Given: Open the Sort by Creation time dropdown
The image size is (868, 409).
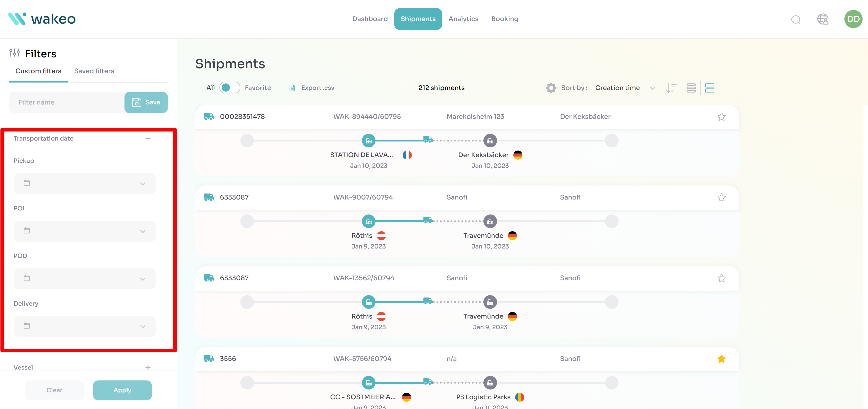Looking at the screenshot, I should pos(625,88).
